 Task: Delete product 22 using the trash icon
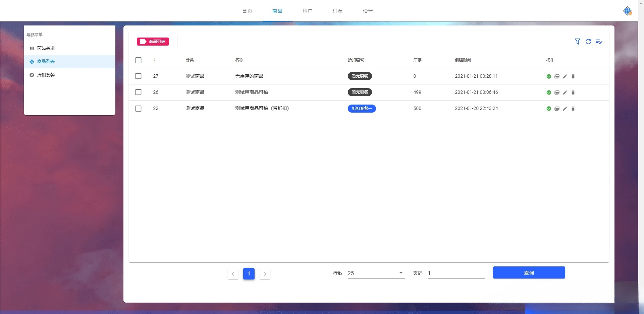click(x=573, y=109)
